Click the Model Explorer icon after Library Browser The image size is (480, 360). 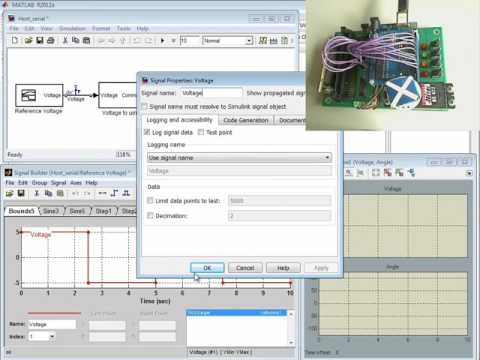click(x=274, y=41)
